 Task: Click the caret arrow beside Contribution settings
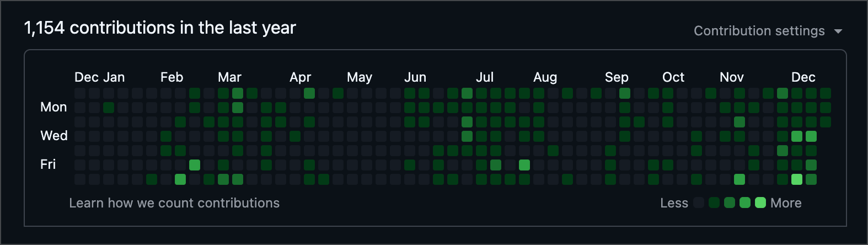click(838, 31)
